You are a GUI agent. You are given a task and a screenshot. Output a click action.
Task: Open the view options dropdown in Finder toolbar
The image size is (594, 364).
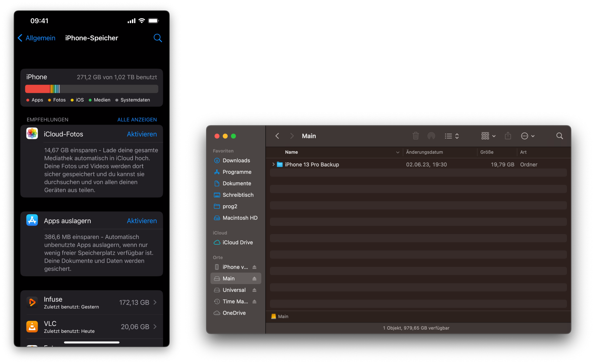[487, 136]
